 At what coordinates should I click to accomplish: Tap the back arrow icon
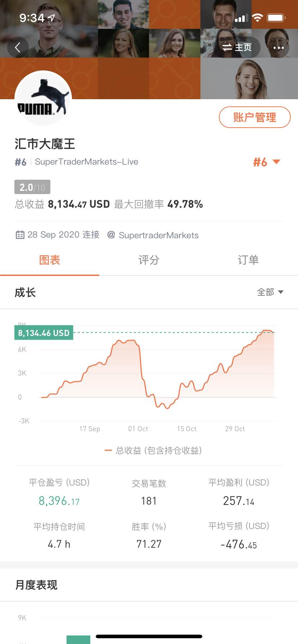(18, 47)
